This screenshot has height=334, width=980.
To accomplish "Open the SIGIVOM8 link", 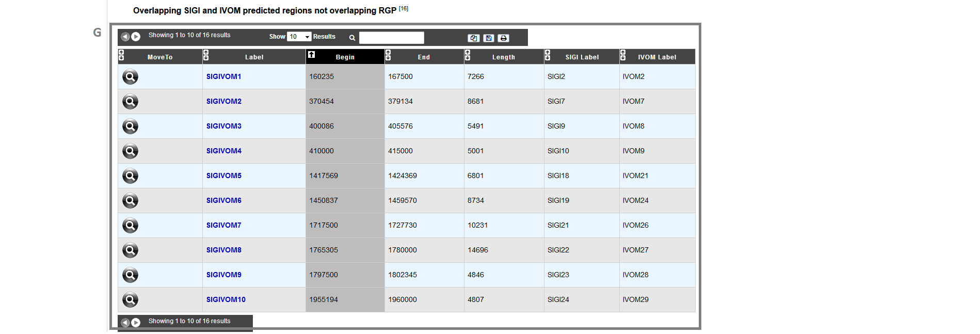I will tap(224, 250).
